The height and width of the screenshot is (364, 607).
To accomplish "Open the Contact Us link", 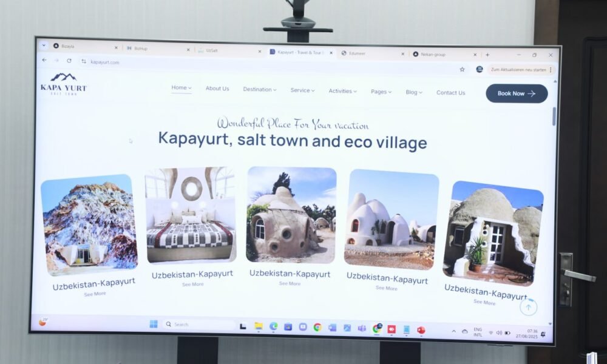I will pyautogui.click(x=450, y=93).
